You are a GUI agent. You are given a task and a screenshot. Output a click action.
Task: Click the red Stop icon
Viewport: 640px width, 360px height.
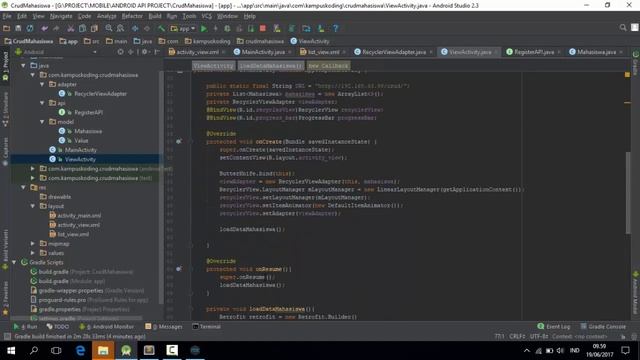point(263,28)
